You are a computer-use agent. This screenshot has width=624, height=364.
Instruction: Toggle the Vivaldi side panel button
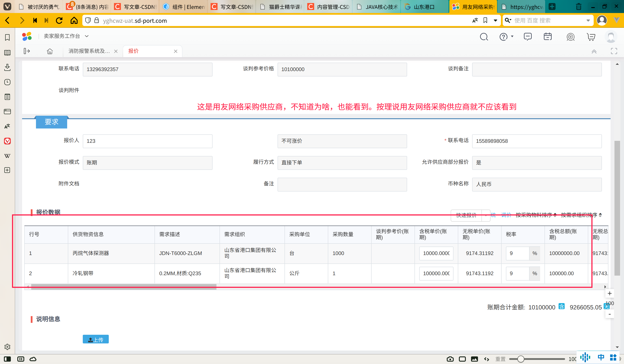[7, 359]
